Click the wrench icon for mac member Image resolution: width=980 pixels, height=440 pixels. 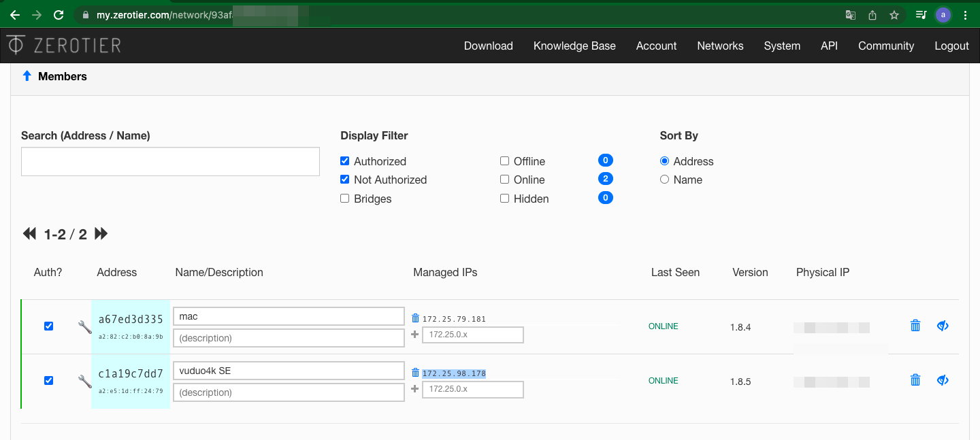tap(84, 327)
